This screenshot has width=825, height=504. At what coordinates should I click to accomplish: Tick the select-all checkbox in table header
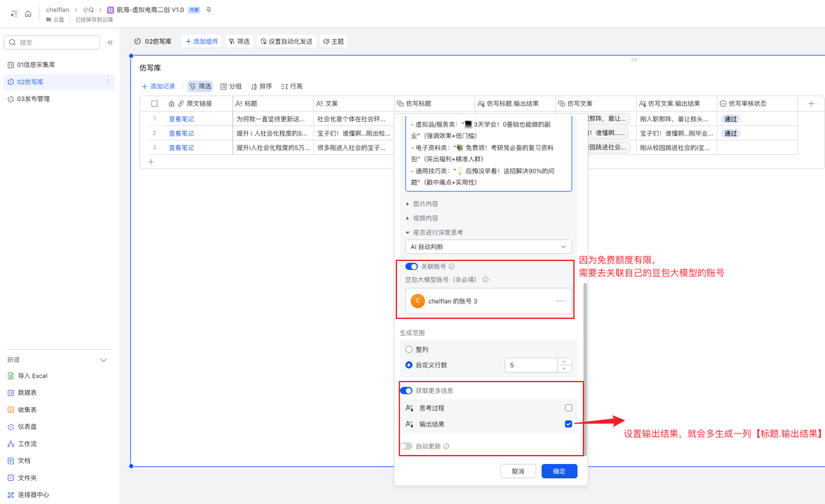point(154,103)
